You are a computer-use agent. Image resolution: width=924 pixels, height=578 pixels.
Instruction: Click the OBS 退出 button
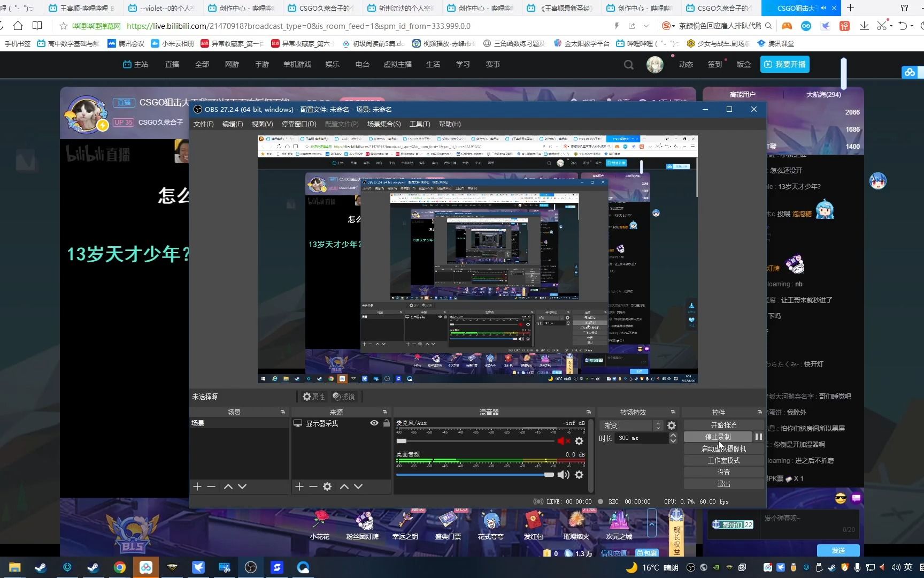pos(724,484)
